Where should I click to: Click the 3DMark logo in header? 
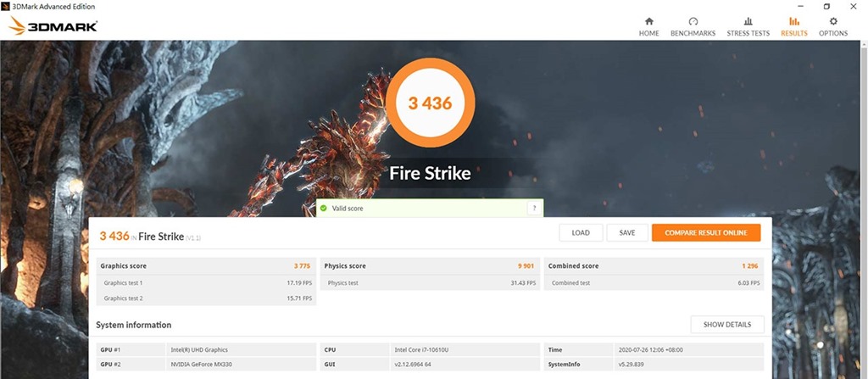click(x=53, y=26)
